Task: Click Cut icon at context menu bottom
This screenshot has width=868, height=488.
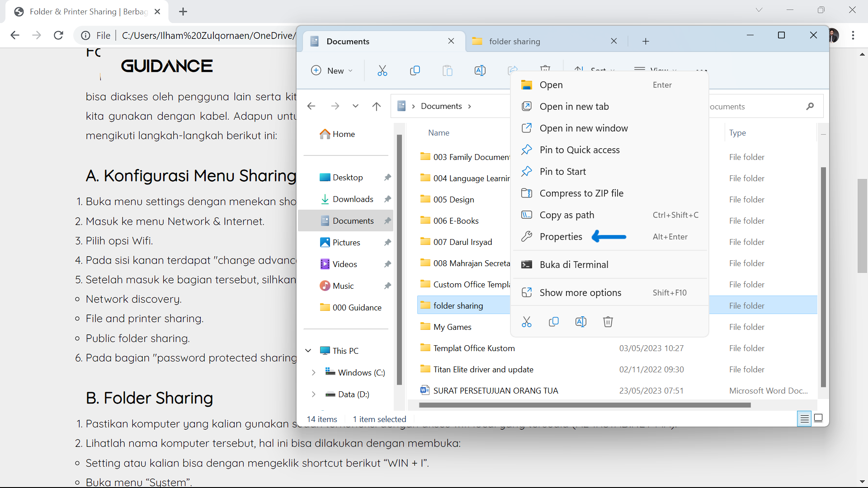Action: (527, 322)
